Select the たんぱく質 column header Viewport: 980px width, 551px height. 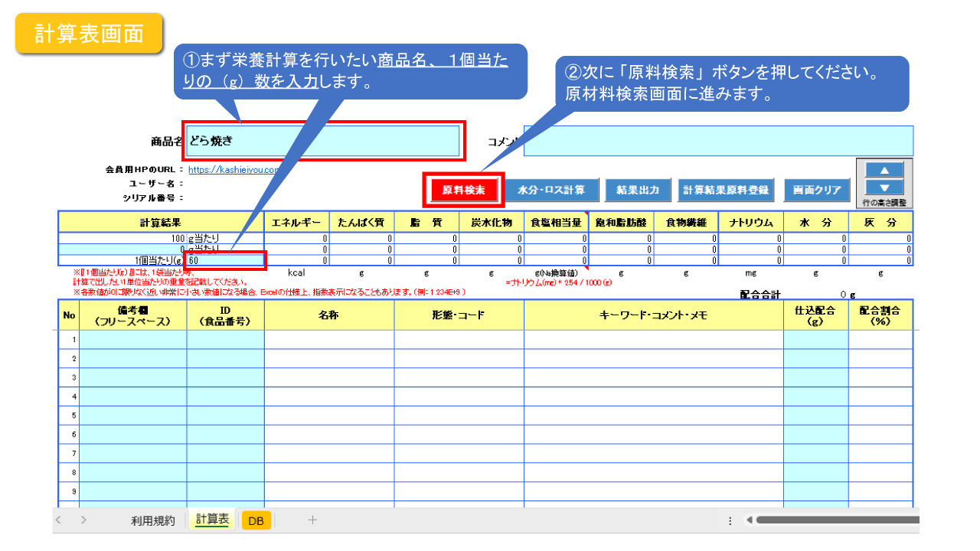pos(361,222)
